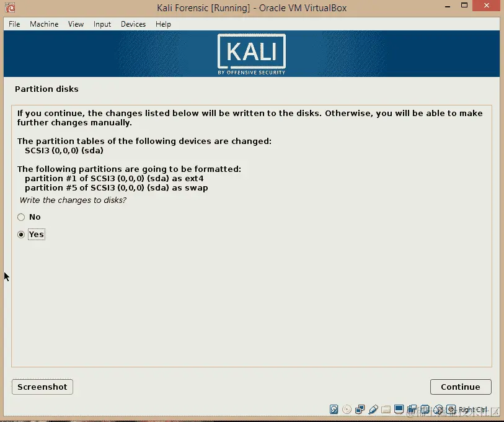Click the 'Partition disks' heading

46,89
